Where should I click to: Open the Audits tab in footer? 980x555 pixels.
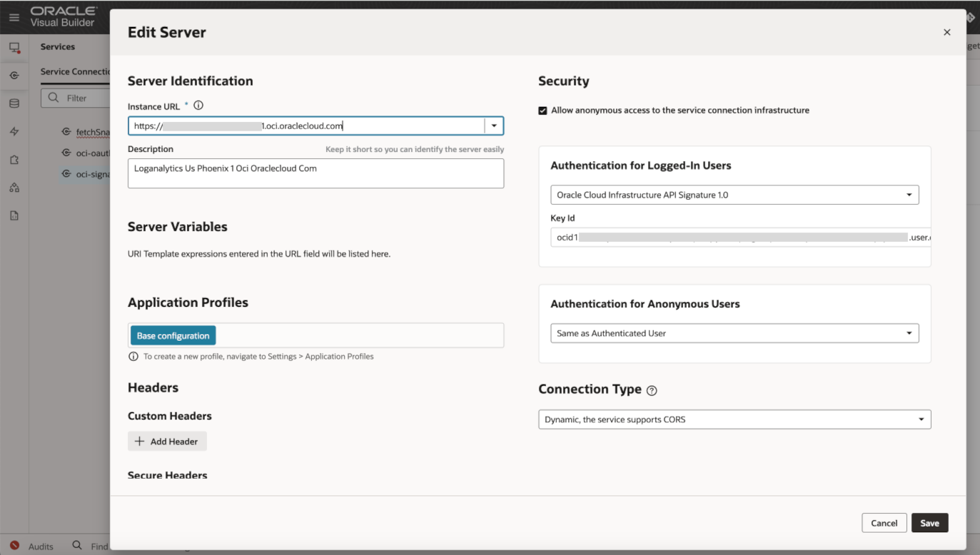click(33, 546)
